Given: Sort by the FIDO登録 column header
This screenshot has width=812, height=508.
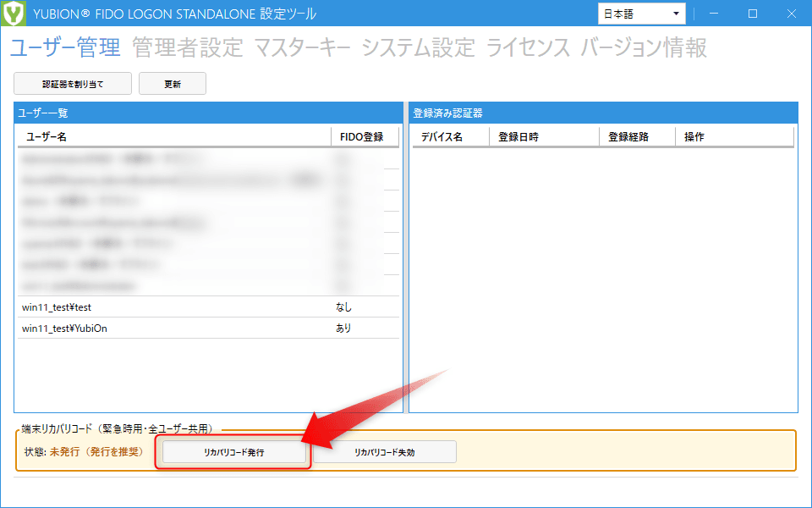Looking at the screenshot, I should (365, 137).
